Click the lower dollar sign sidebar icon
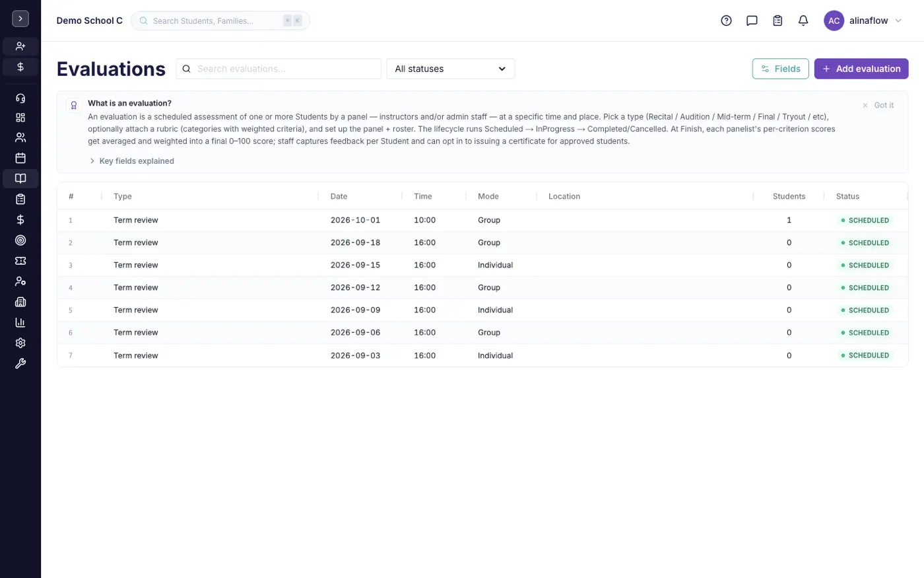Image resolution: width=924 pixels, height=578 pixels. click(20, 219)
